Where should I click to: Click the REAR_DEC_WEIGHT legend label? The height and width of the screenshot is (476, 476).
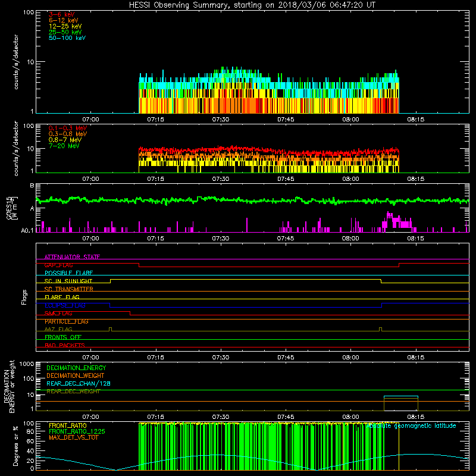pyautogui.click(x=73, y=392)
